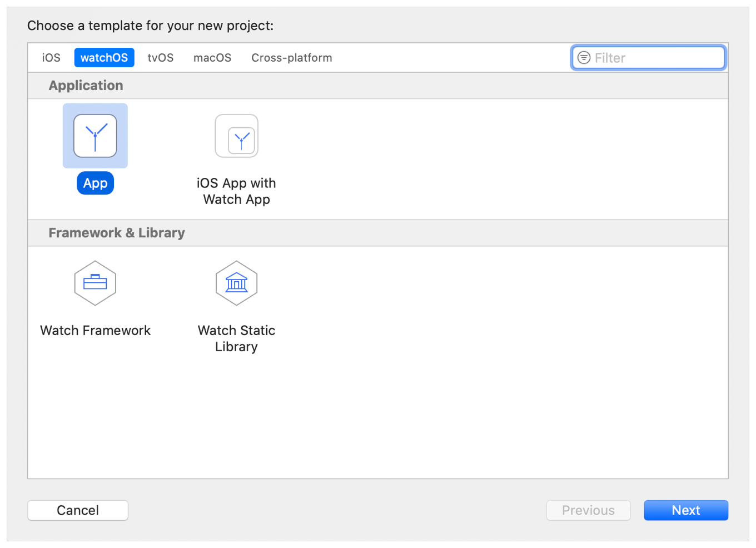Image resolution: width=756 pixels, height=548 pixels.
Task: Click the 'Watch Static Library' text label
Action: (x=236, y=338)
